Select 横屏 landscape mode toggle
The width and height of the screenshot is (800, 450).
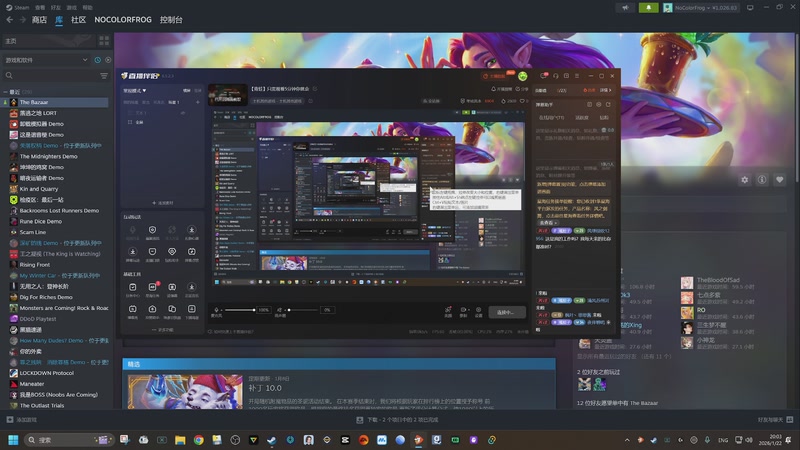(x=187, y=90)
